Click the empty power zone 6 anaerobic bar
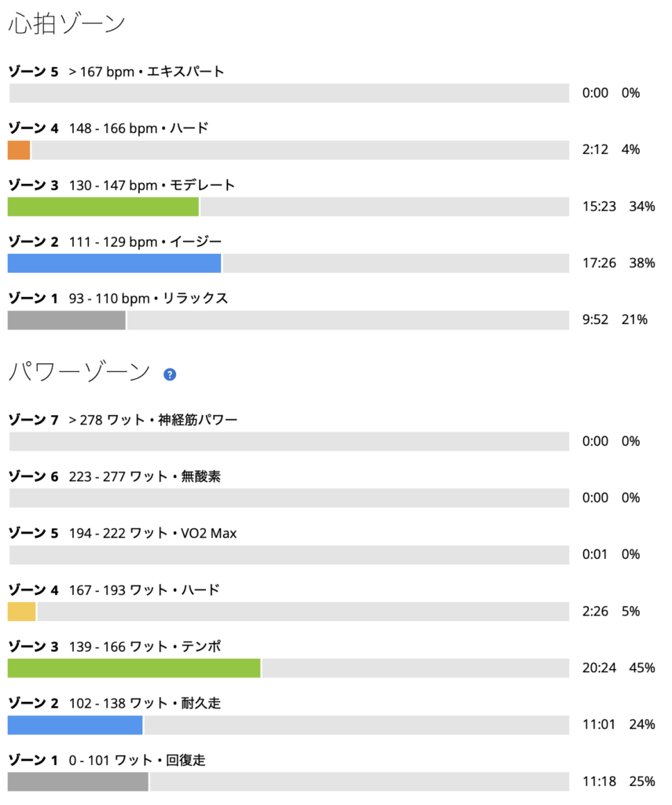 tap(289, 498)
